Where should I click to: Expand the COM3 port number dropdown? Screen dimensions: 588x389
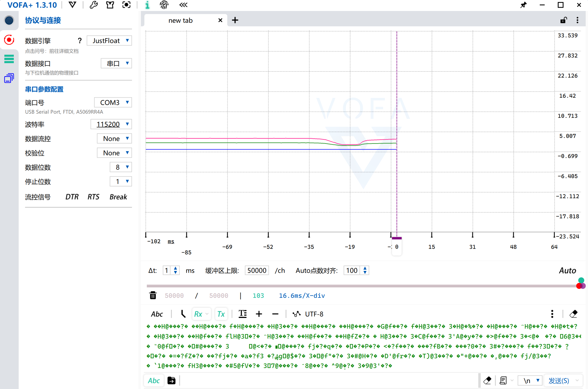(x=113, y=102)
